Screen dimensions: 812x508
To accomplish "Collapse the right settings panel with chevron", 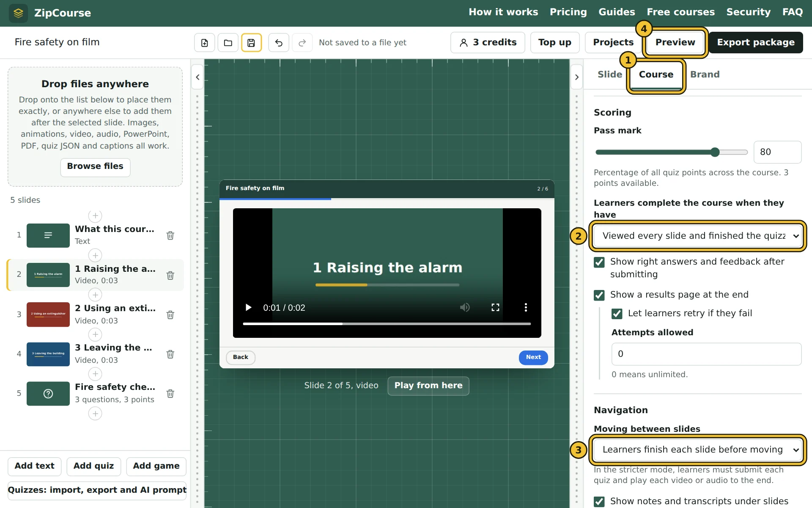I will pos(577,77).
